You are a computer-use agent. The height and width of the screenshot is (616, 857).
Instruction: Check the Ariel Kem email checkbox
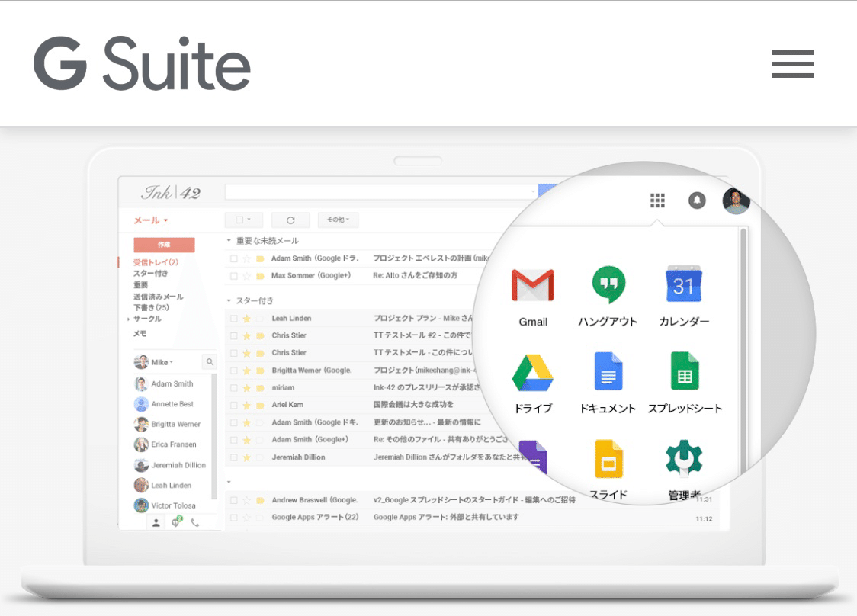[234, 405]
